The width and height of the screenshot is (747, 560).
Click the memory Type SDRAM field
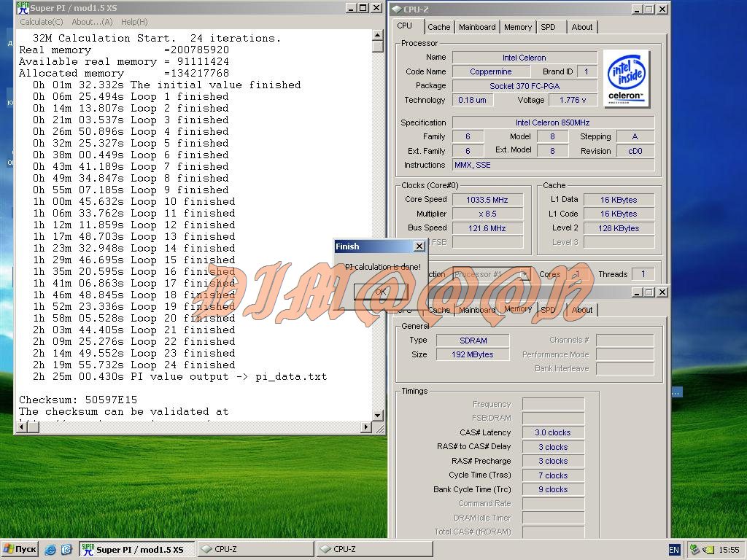click(x=473, y=341)
